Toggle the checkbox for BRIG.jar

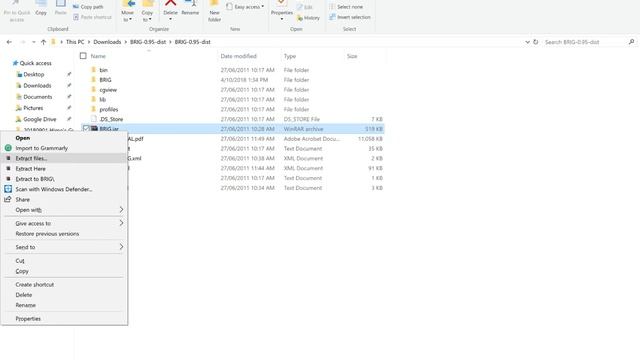tap(86, 129)
